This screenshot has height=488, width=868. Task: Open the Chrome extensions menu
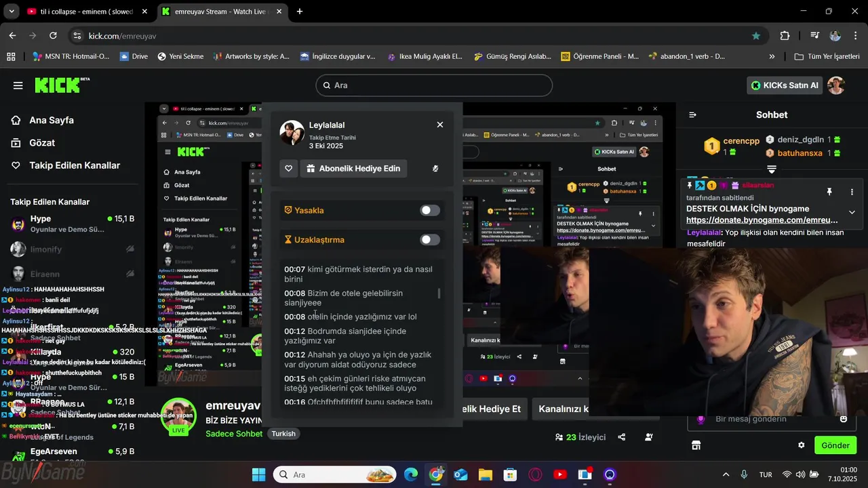[785, 36]
